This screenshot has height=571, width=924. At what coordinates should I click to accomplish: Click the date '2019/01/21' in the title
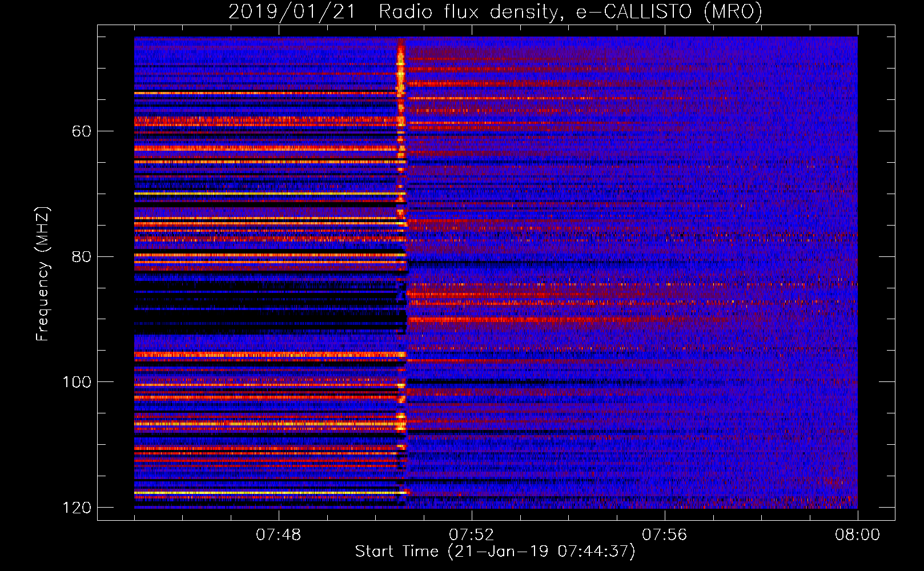click(292, 11)
